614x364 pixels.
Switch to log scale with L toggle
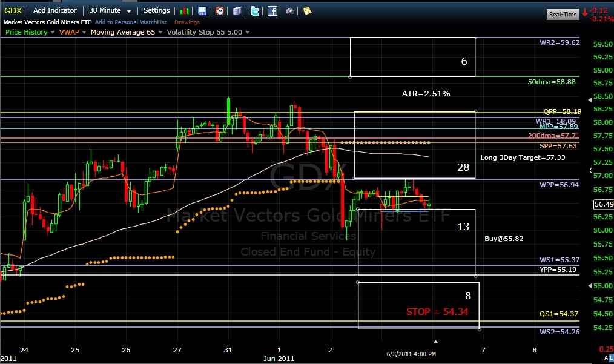pyautogui.click(x=611, y=358)
